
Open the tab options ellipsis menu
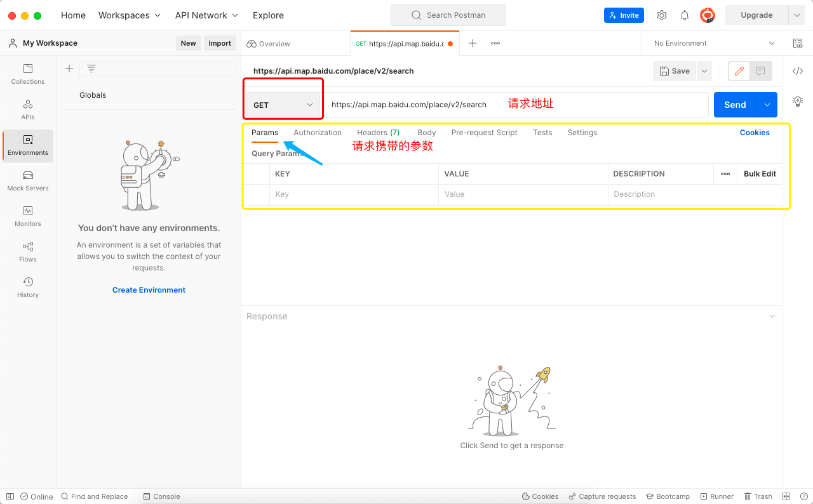tap(495, 43)
